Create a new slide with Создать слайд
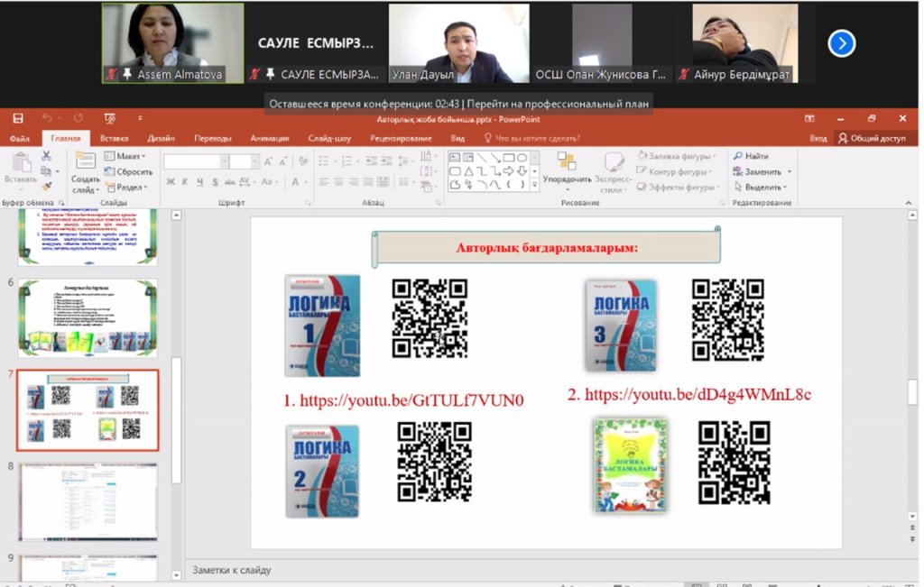Image resolution: width=924 pixels, height=587 pixels. (86, 172)
